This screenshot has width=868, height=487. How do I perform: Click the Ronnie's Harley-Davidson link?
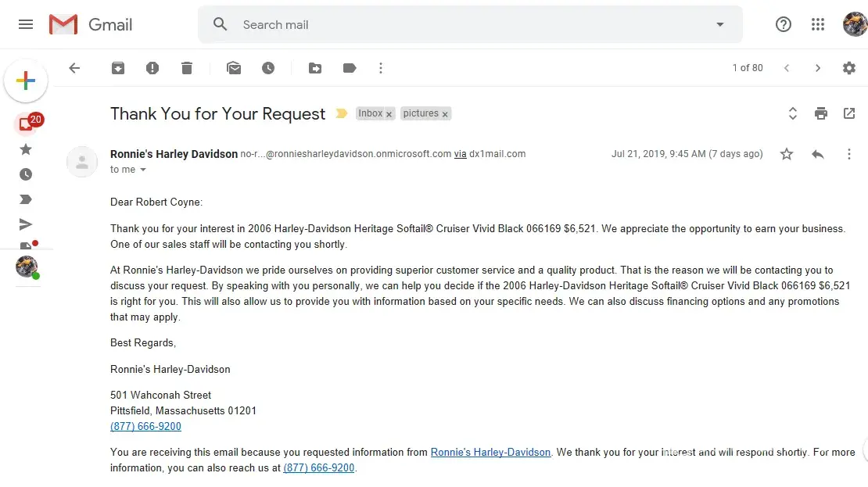490,452
